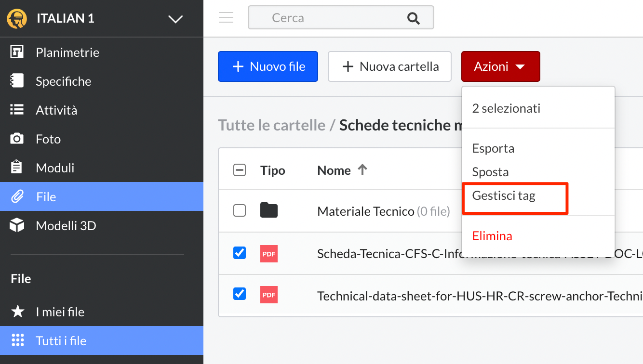Open the Specifiche notebook section
Image resolution: width=643 pixels, height=364 pixels.
click(x=63, y=81)
